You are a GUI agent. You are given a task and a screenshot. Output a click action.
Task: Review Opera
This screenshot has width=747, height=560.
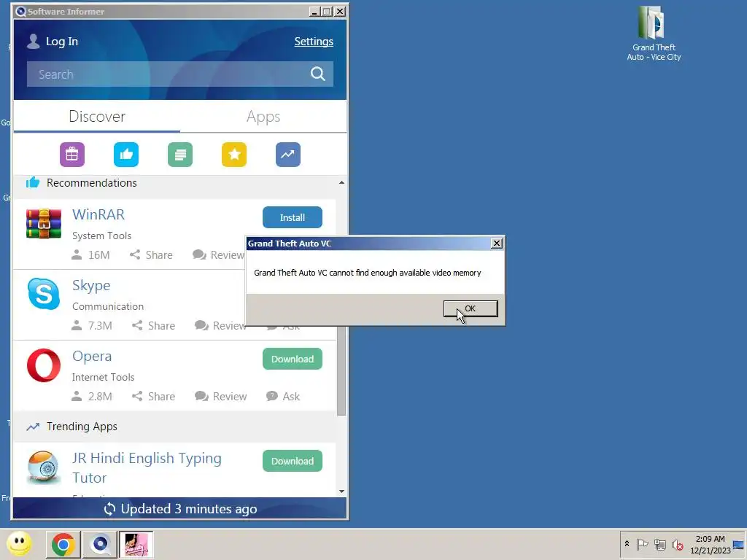[x=220, y=396]
